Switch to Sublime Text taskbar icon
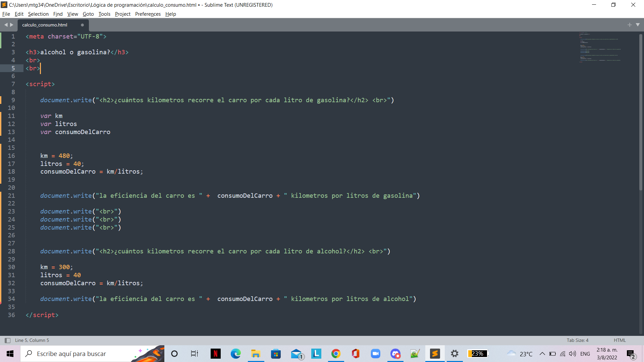 click(435, 354)
